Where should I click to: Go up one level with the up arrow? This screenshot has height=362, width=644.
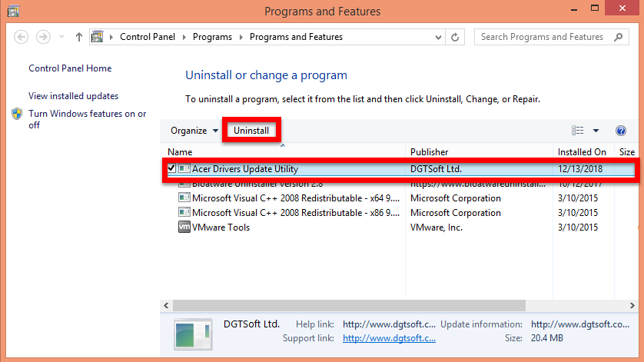tap(79, 37)
